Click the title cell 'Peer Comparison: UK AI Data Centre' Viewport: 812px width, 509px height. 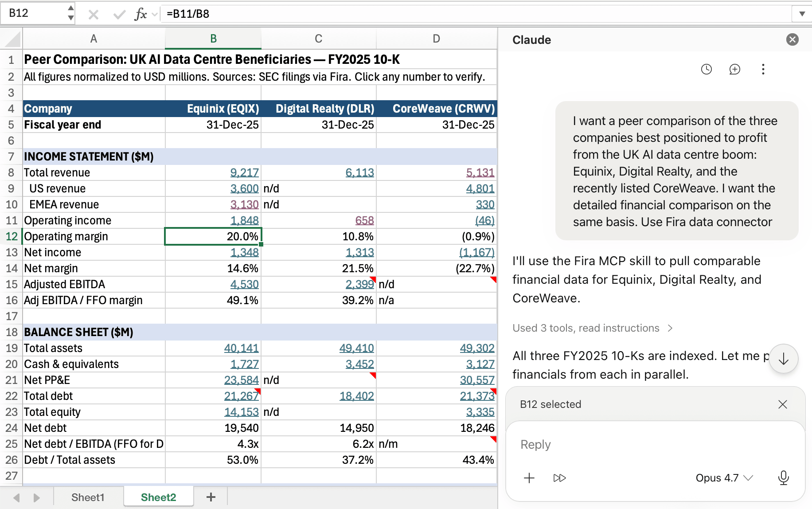212,59
